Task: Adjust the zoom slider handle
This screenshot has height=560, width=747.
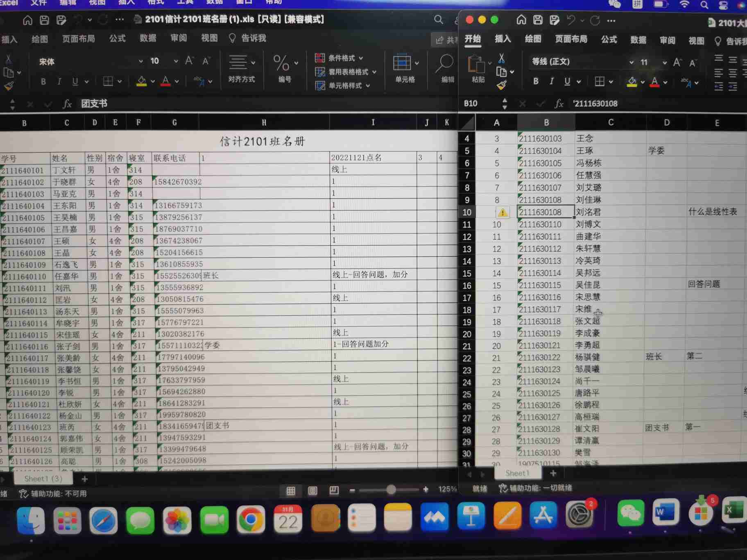Action: [391, 490]
